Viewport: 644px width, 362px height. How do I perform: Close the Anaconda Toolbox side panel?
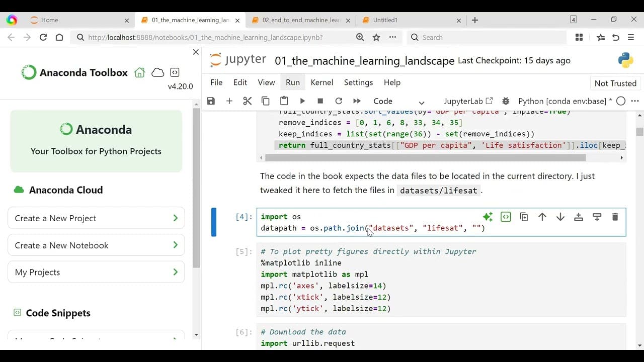point(196,52)
